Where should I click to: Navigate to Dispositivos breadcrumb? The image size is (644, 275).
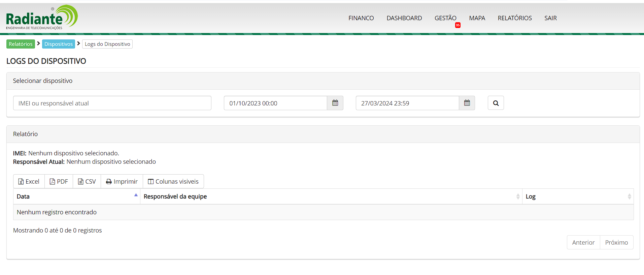click(x=59, y=44)
